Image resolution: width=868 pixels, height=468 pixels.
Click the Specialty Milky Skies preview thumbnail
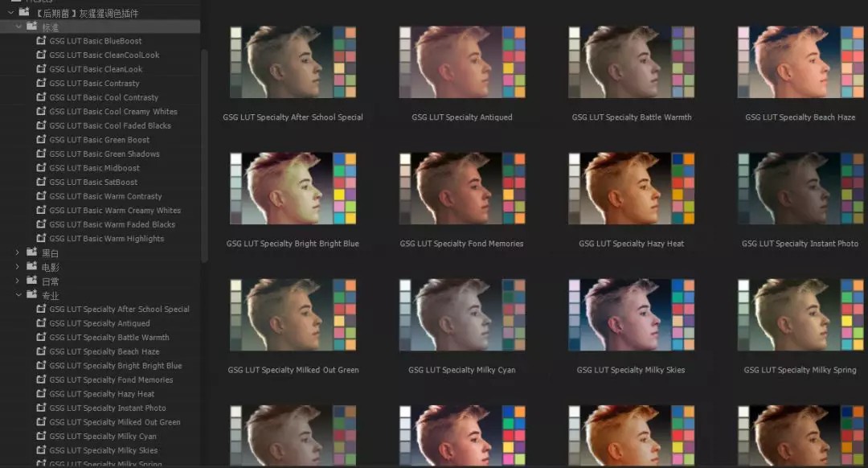(631, 315)
